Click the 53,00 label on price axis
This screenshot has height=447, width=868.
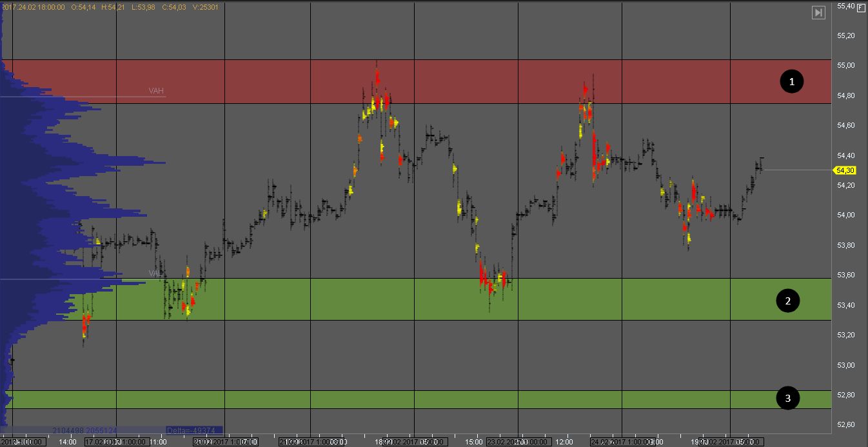(845, 365)
